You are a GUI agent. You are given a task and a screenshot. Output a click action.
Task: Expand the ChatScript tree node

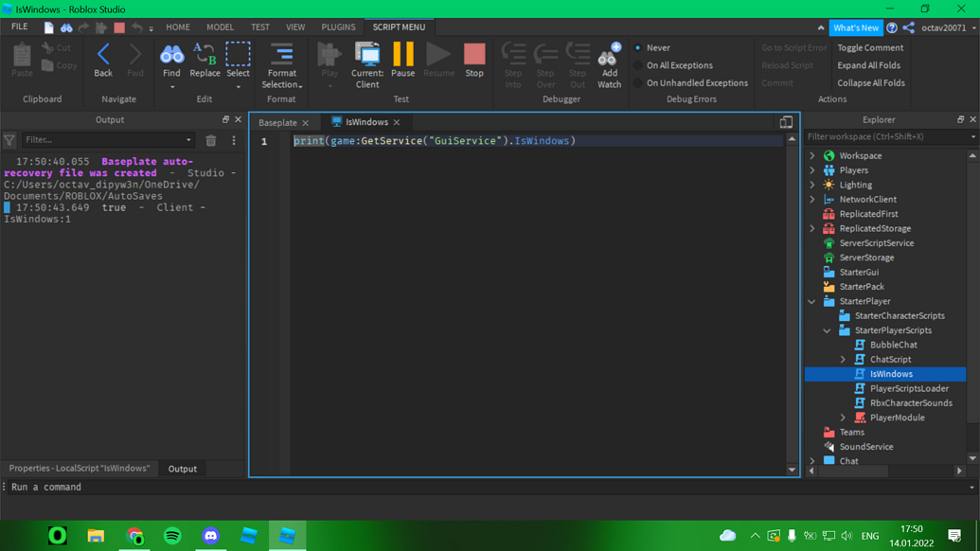click(x=843, y=359)
